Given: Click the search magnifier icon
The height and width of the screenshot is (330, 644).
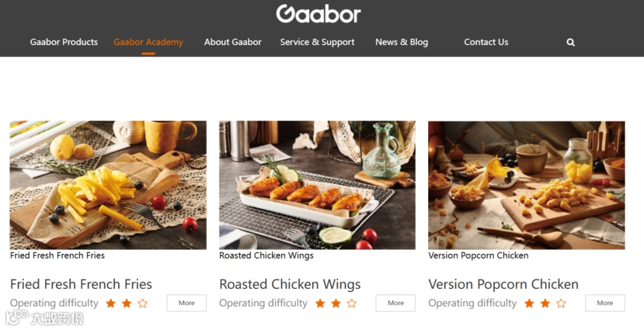Looking at the screenshot, I should pos(571,42).
